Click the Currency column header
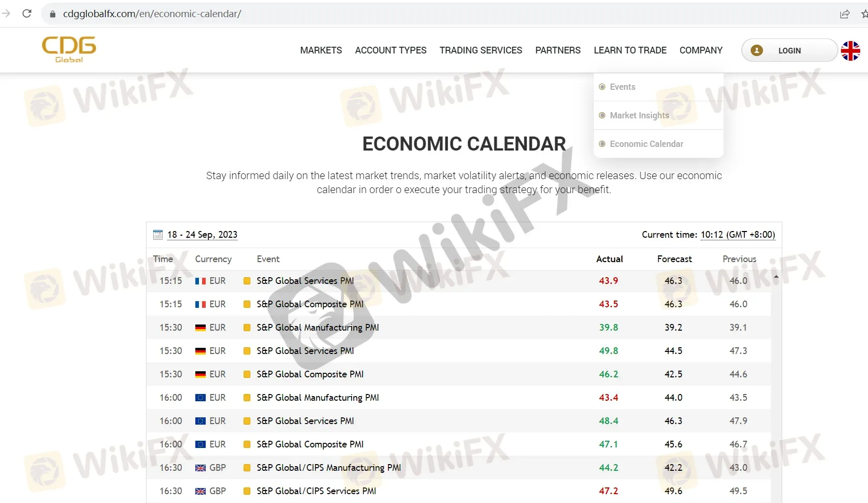Screen dimensions: 868x503 pyautogui.click(x=213, y=259)
